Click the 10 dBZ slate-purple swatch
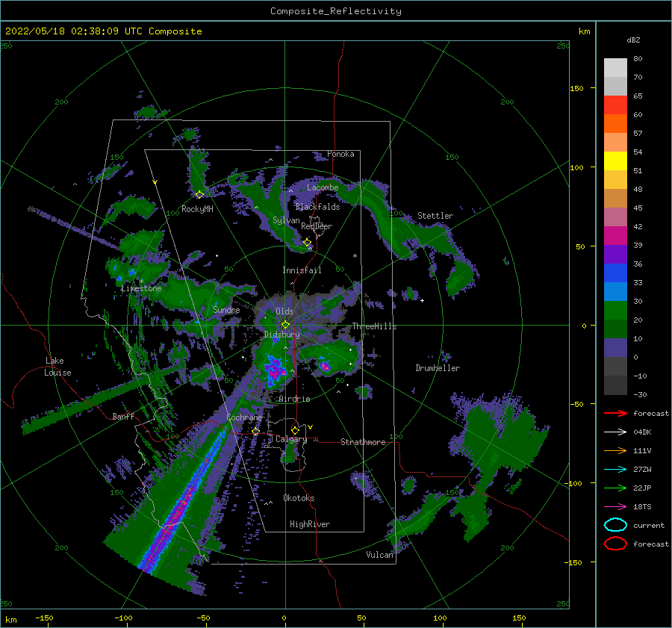672x628 pixels. pos(615,348)
